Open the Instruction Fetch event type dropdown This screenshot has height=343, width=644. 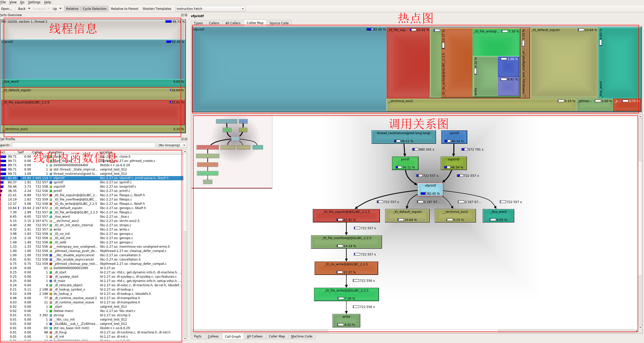coord(210,9)
